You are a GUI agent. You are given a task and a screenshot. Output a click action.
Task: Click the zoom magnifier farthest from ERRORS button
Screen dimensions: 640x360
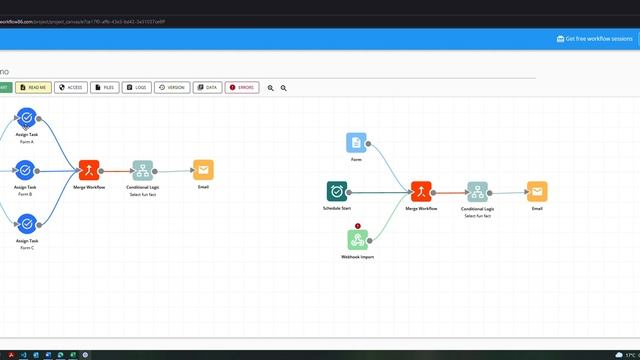coord(284,88)
